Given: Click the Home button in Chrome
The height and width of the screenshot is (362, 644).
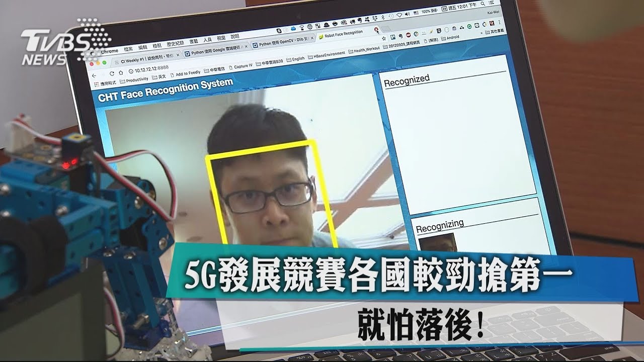Looking at the screenshot, I should tap(121, 72).
